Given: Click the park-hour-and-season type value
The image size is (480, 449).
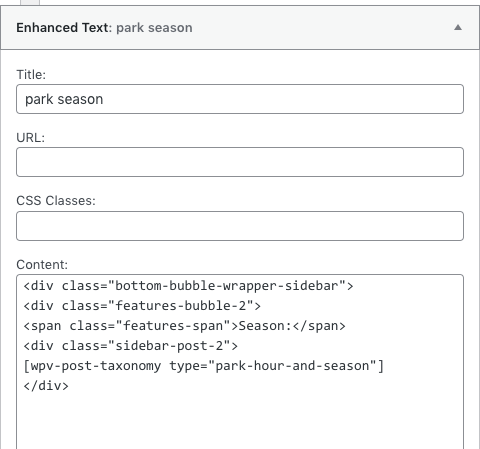Looking at the screenshot, I should click(x=292, y=366).
